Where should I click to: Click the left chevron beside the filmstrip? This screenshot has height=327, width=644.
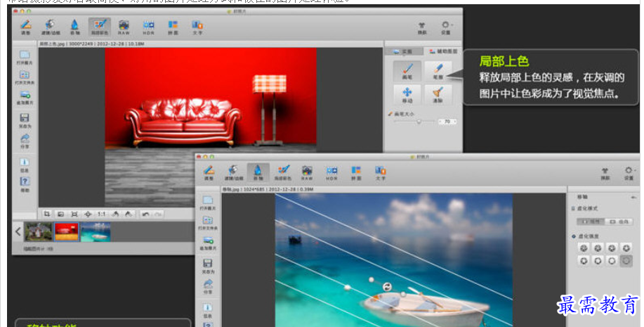pos(18,231)
